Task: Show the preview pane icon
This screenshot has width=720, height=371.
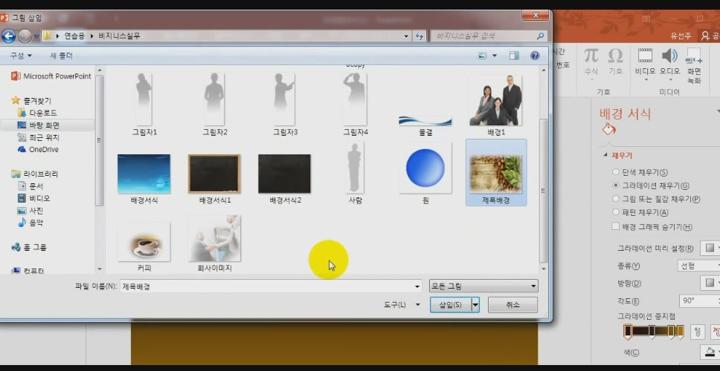Action: 513,56
